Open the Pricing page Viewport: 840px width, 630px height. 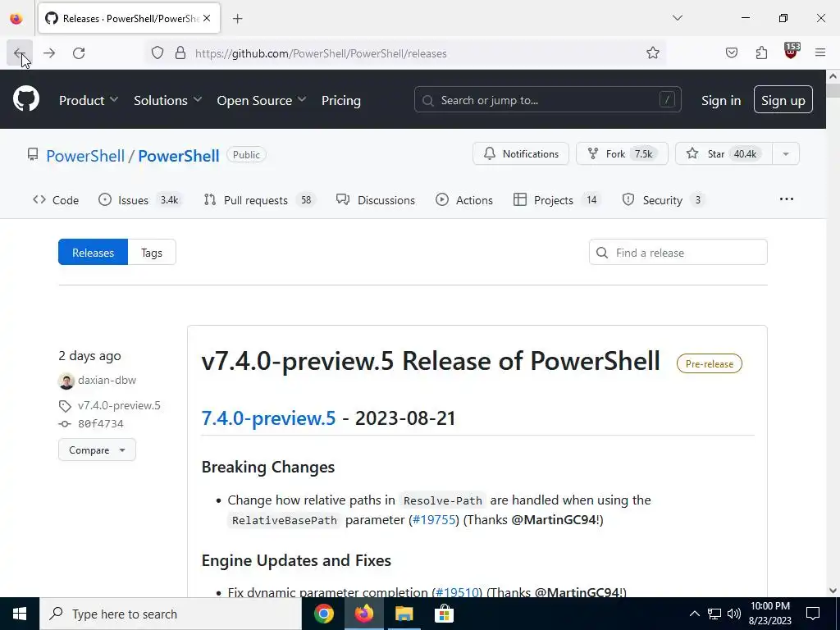340,100
